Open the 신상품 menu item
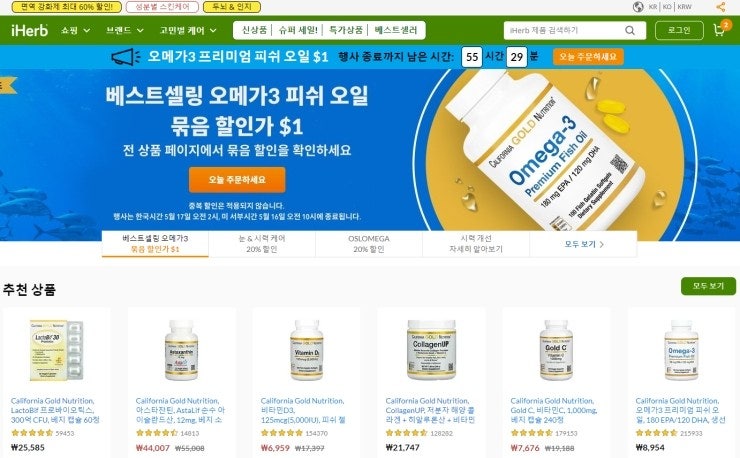The height and width of the screenshot is (458, 740). click(254, 30)
